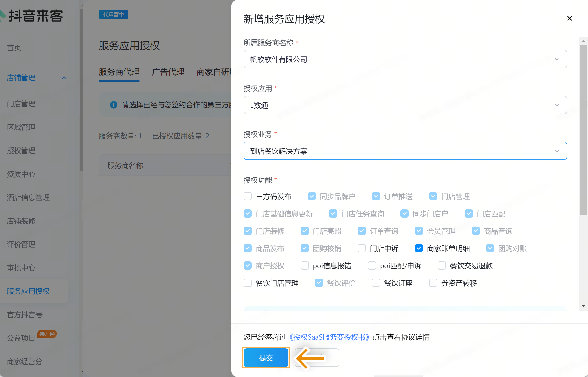Click the 提交 submit button
The height and width of the screenshot is (377, 588).
pos(266,357)
